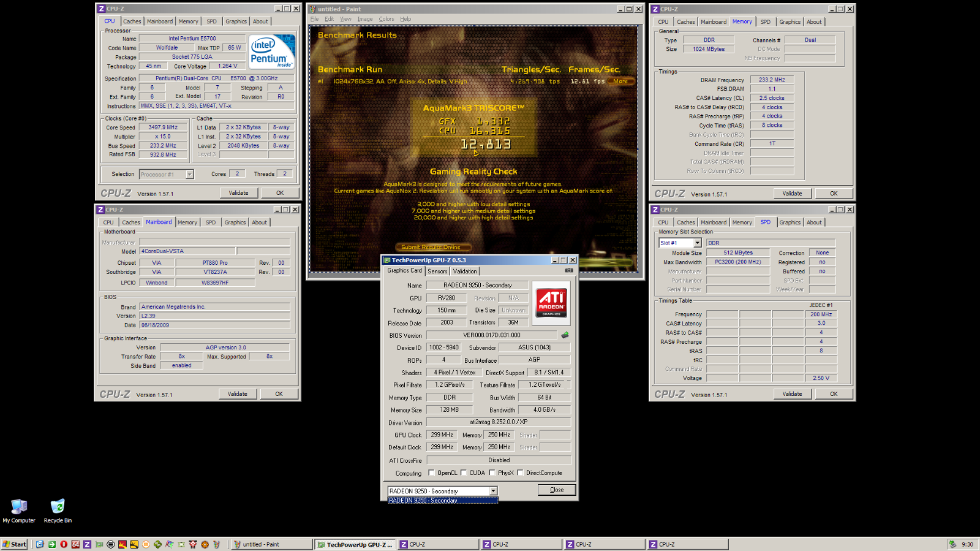Click the Rated FSB value 932.8 MHz
Image resolution: width=980 pixels, height=551 pixels.
coord(163,154)
